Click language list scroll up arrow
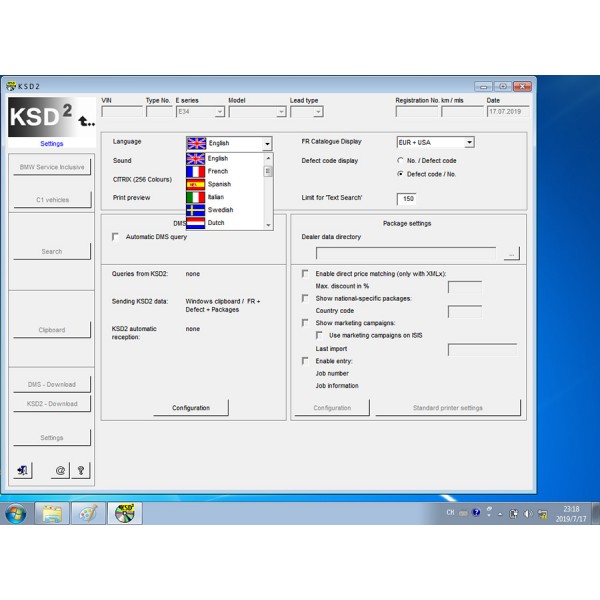 click(x=268, y=158)
